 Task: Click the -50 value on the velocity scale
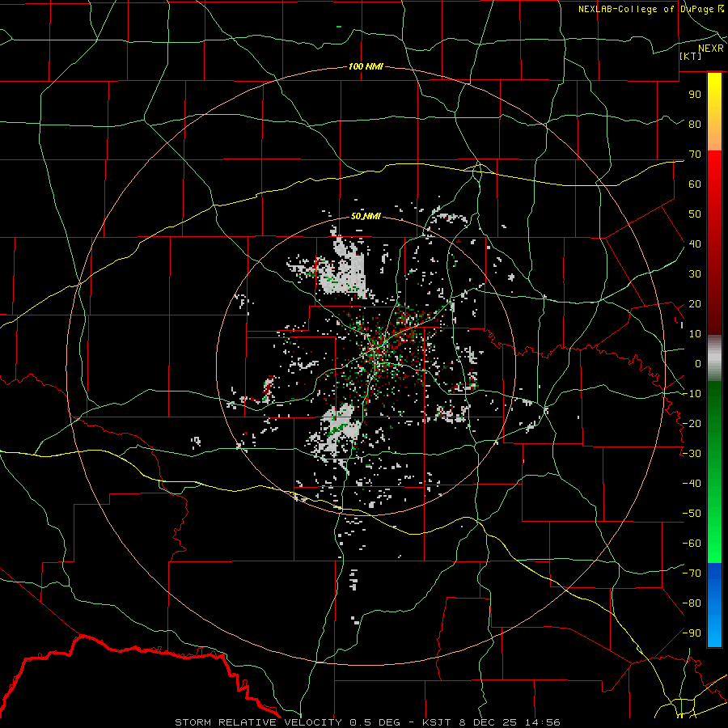[692, 514]
